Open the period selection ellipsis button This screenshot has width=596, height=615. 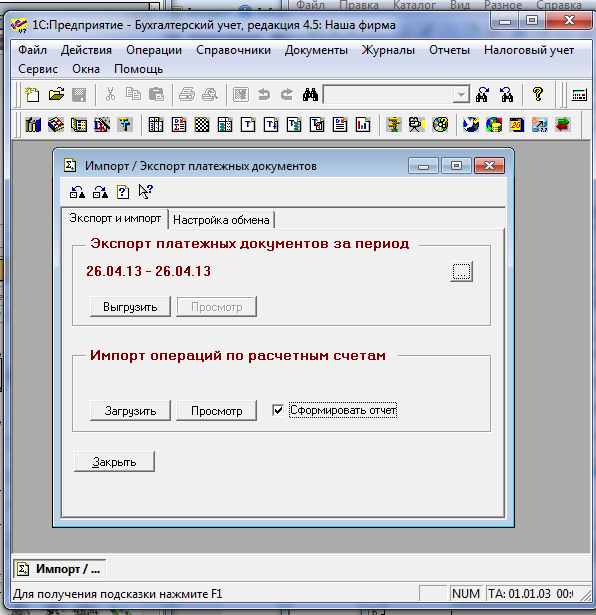pyautogui.click(x=462, y=271)
